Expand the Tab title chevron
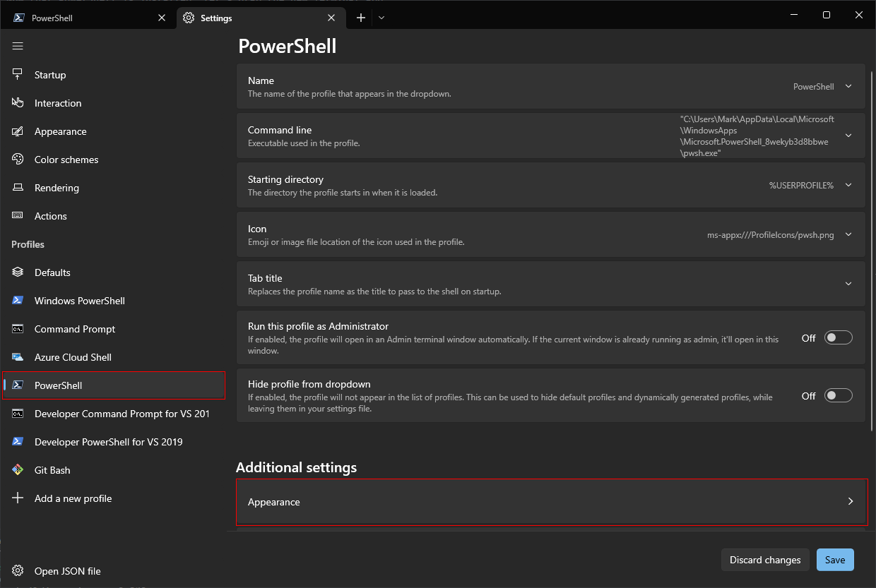Image resolution: width=876 pixels, height=588 pixels. tap(848, 284)
